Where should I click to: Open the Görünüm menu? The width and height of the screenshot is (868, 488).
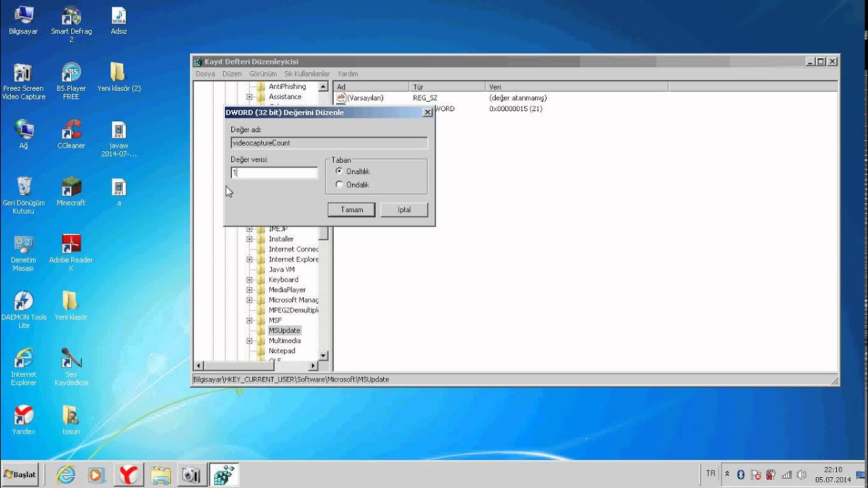coord(263,73)
